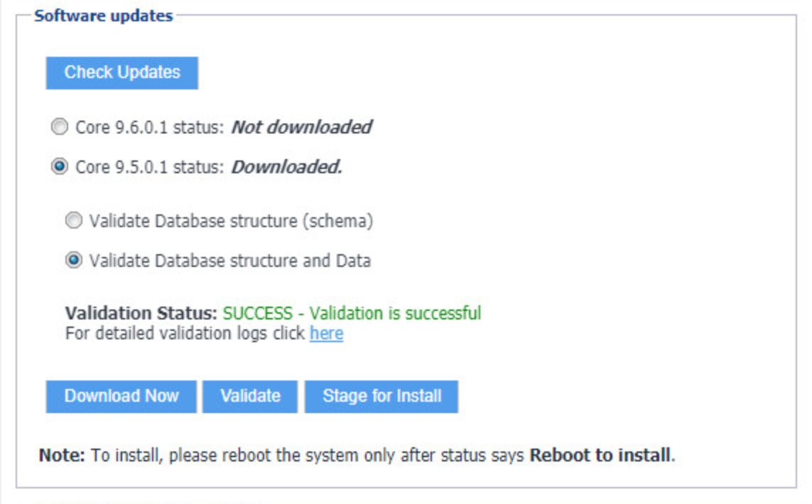Run validation on the downloaded update
The height and width of the screenshot is (504, 812).
[x=250, y=396]
